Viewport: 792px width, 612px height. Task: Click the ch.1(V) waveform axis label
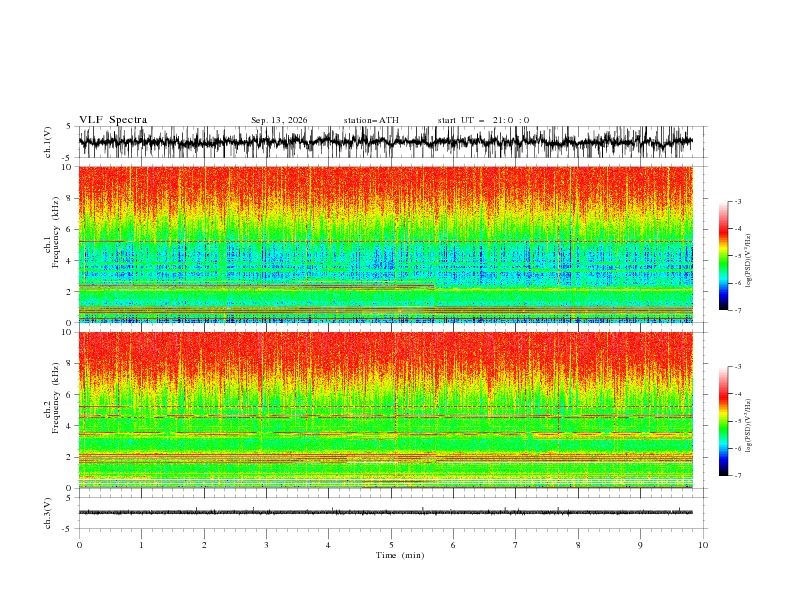pos(48,142)
